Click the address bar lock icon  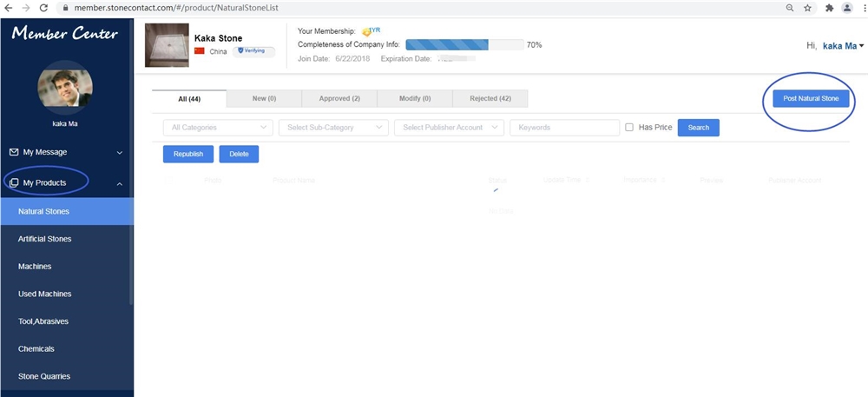65,9
